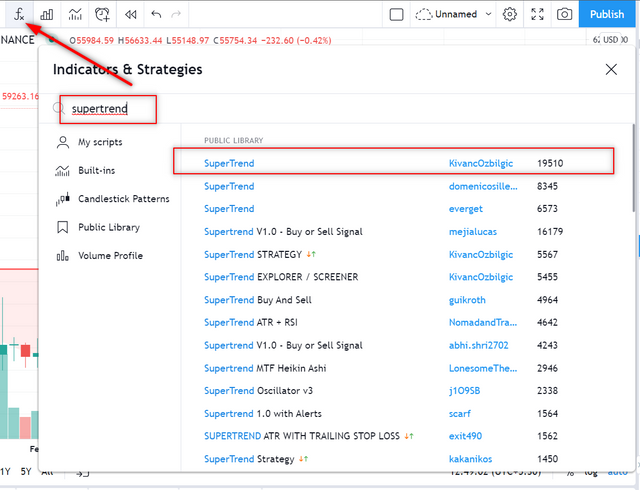Image resolution: width=640 pixels, height=490 pixels.
Task: Open author NomadandTra... profile
Action: (x=483, y=323)
